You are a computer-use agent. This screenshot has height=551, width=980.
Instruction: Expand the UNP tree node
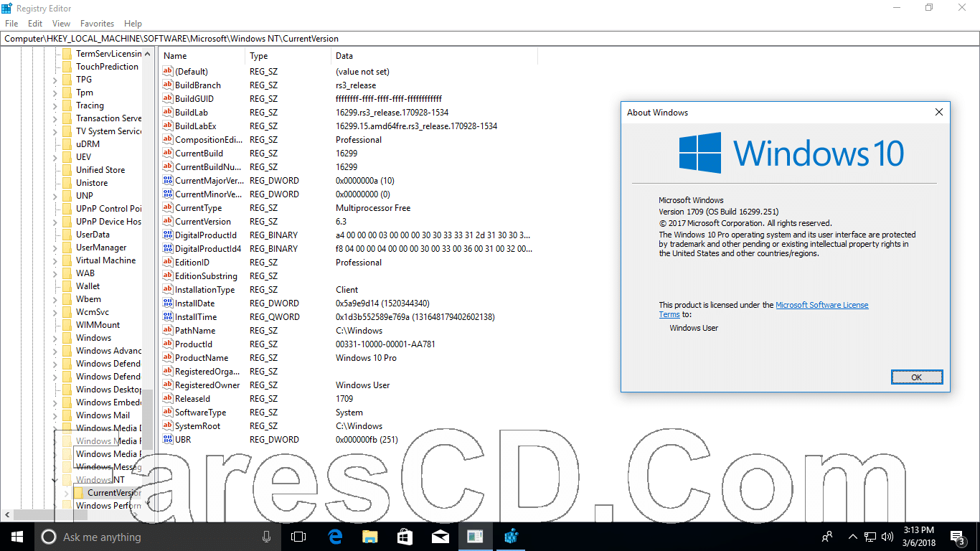(x=55, y=196)
